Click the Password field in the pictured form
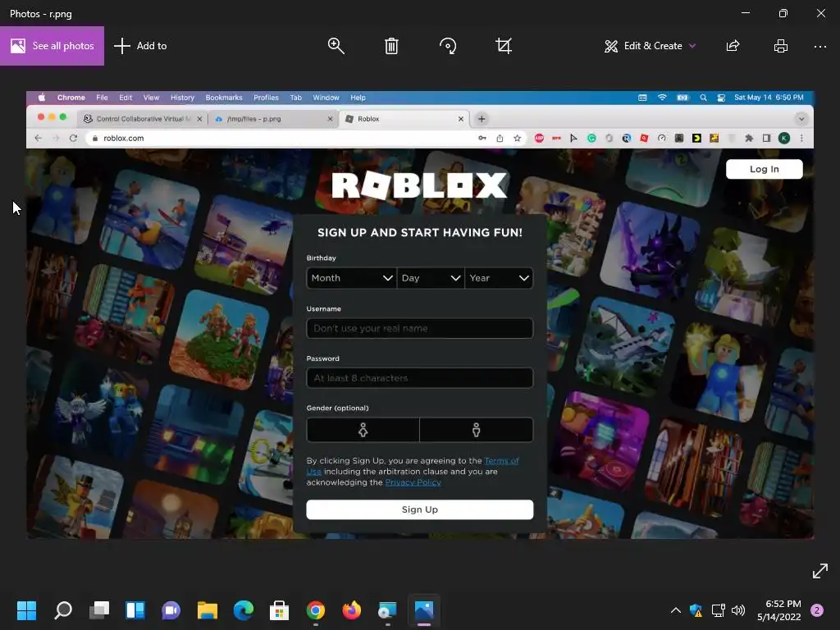840x630 pixels. (x=419, y=378)
